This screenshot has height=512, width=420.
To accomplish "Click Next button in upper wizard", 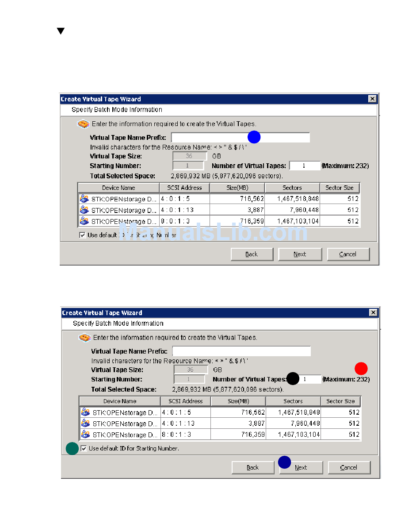I will (300, 254).
